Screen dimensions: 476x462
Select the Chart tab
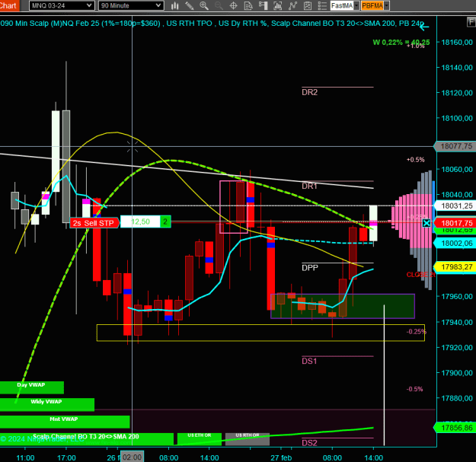click(x=9, y=5)
